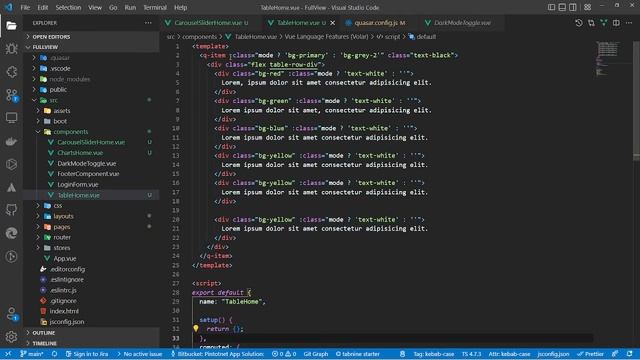640x360 pixels.
Task: Toggle Primary Side Bar layout icon
Action: (551, 7)
